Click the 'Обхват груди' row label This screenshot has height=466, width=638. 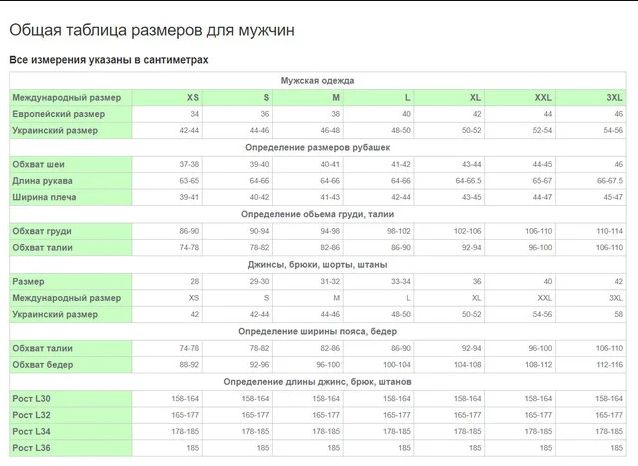click(42, 231)
